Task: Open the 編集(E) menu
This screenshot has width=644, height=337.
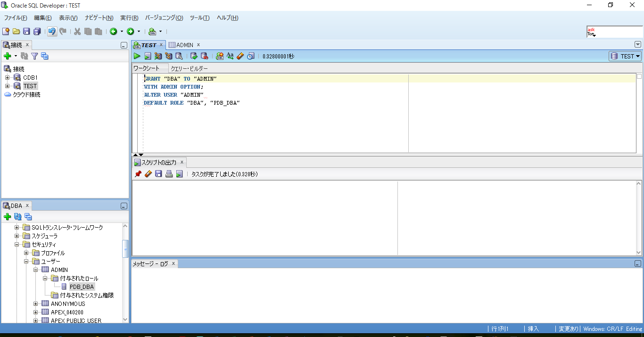Action: [x=42, y=18]
